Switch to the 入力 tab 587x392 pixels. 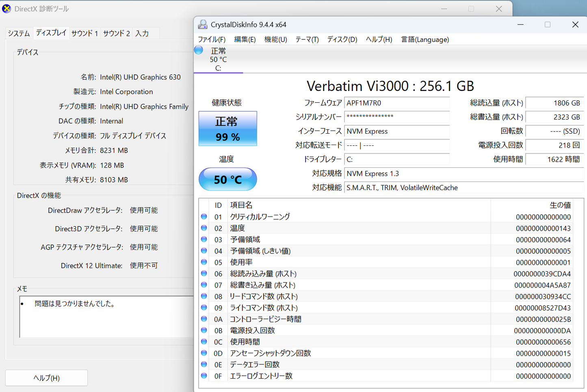142,33
